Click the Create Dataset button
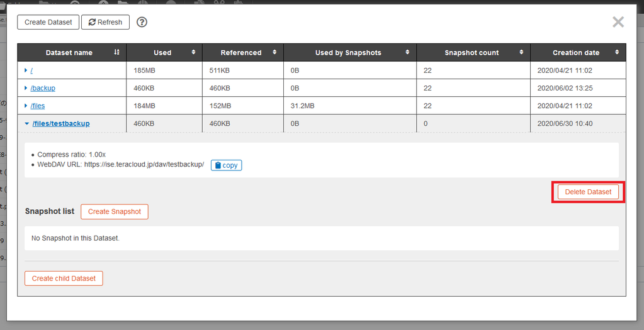The width and height of the screenshot is (644, 330). click(48, 22)
